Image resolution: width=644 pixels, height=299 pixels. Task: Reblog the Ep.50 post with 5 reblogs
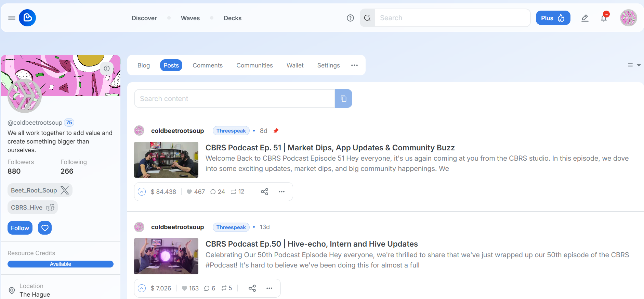point(227,288)
